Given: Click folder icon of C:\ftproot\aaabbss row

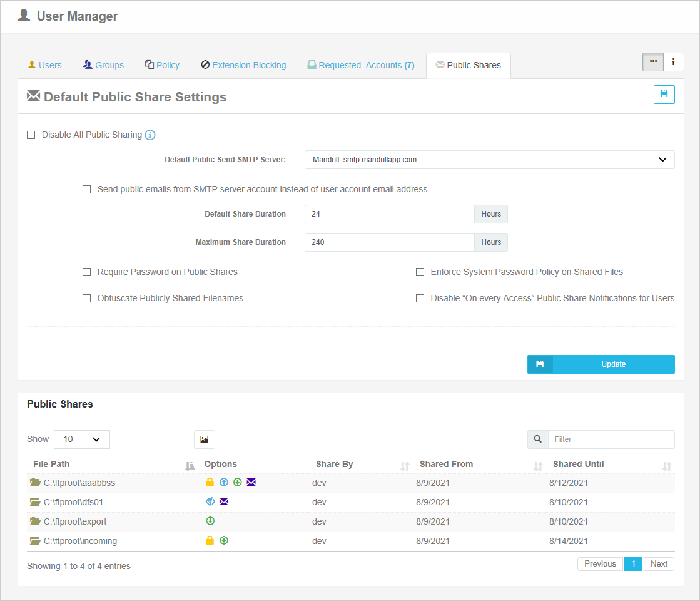Looking at the screenshot, I should tap(35, 482).
